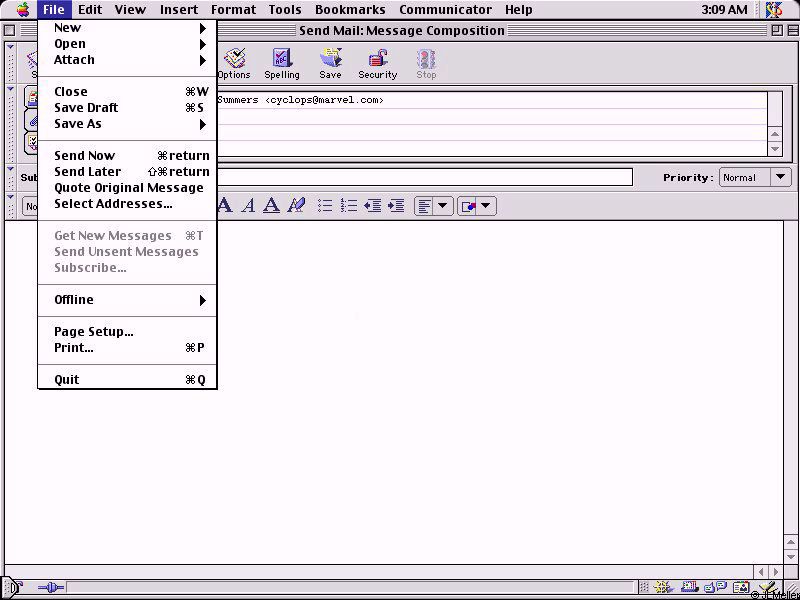Click the text alignment icon
The height and width of the screenshot is (600, 800).
[425, 207]
